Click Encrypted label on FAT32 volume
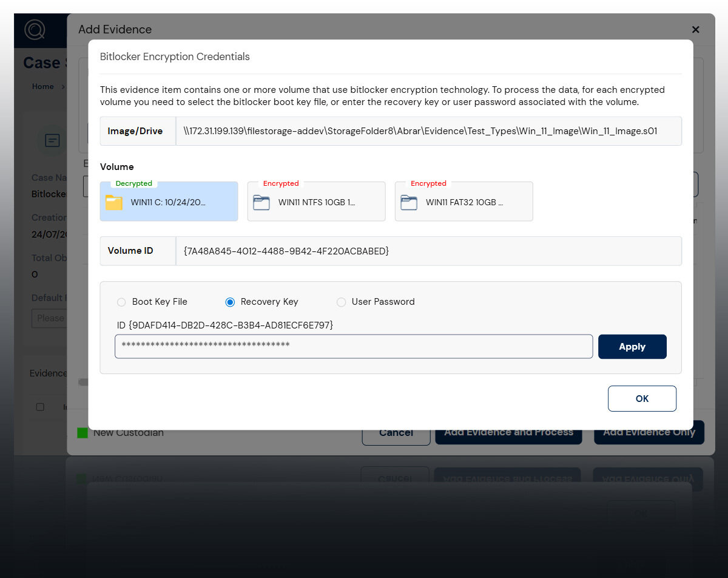Image resolution: width=728 pixels, height=578 pixels. [x=428, y=183]
